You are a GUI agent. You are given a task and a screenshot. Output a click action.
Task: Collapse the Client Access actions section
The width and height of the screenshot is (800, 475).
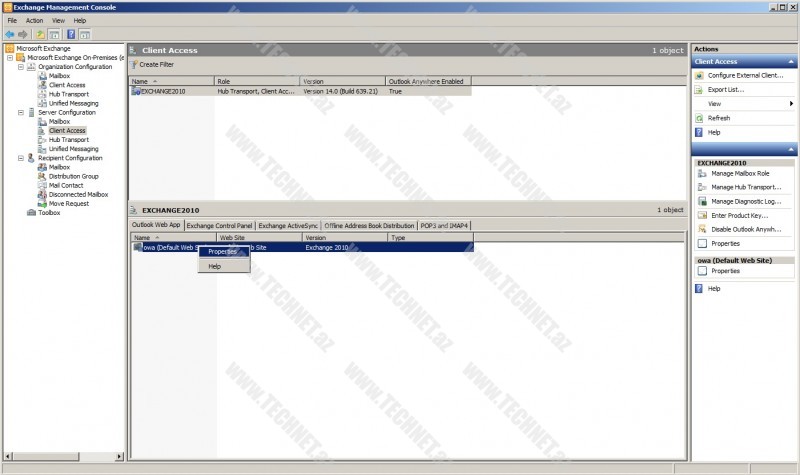pyautogui.click(x=791, y=62)
